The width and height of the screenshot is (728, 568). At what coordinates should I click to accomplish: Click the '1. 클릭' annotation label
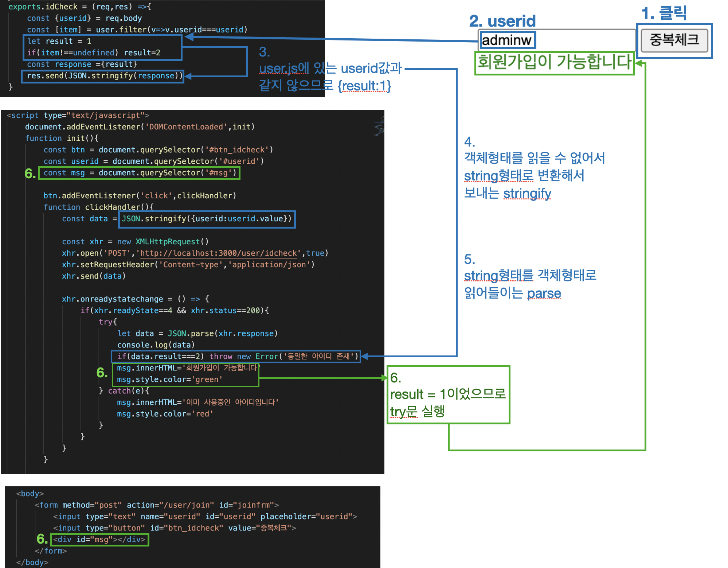pos(664,13)
